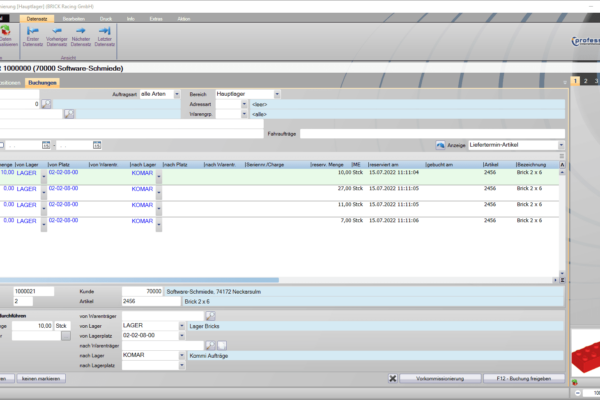This screenshot has width=600, height=400.
Task: Switch to the Buchungen tab
Action: pyautogui.click(x=42, y=82)
